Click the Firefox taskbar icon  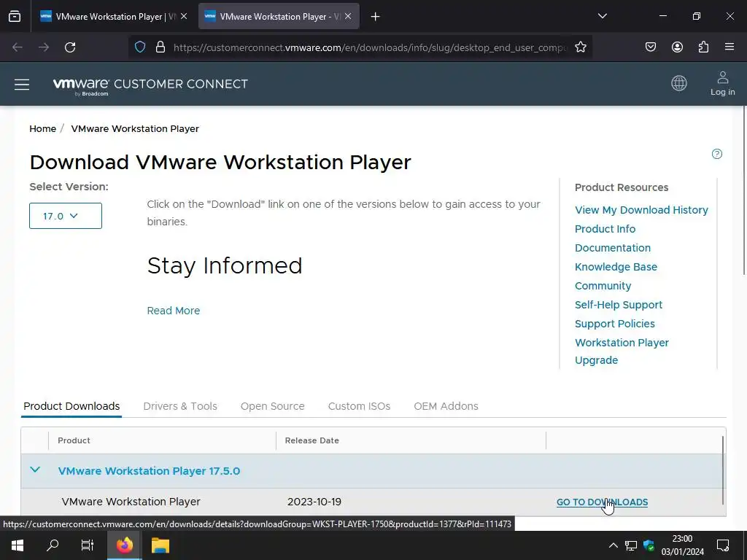pos(124,545)
